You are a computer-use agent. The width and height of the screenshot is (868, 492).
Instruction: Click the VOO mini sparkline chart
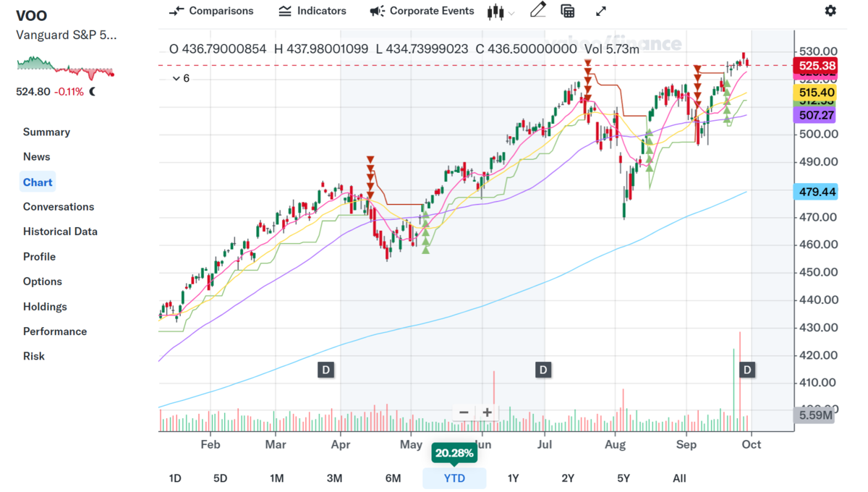pos(65,67)
